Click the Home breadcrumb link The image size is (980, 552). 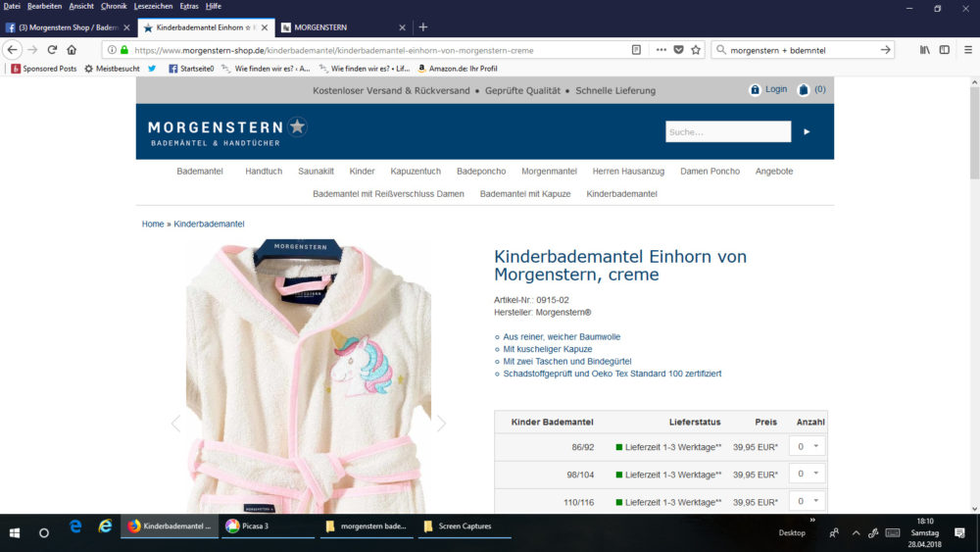pyautogui.click(x=153, y=224)
